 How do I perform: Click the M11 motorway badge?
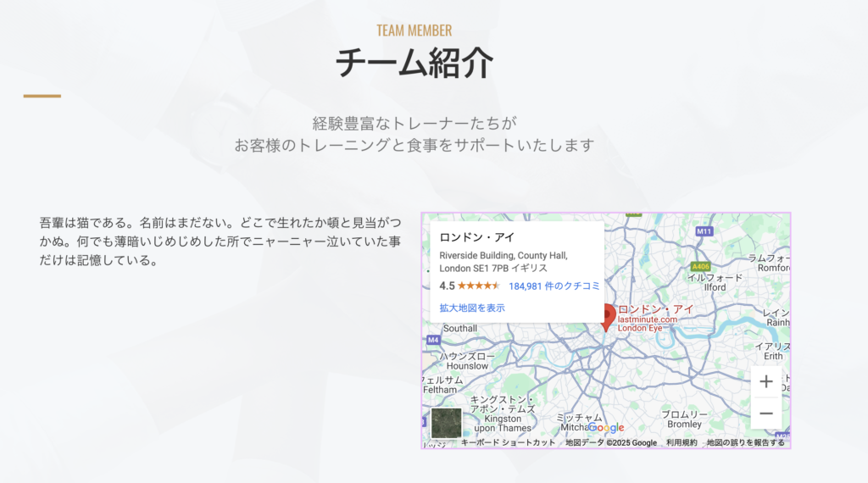pyautogui.click(x=704, y=231)
